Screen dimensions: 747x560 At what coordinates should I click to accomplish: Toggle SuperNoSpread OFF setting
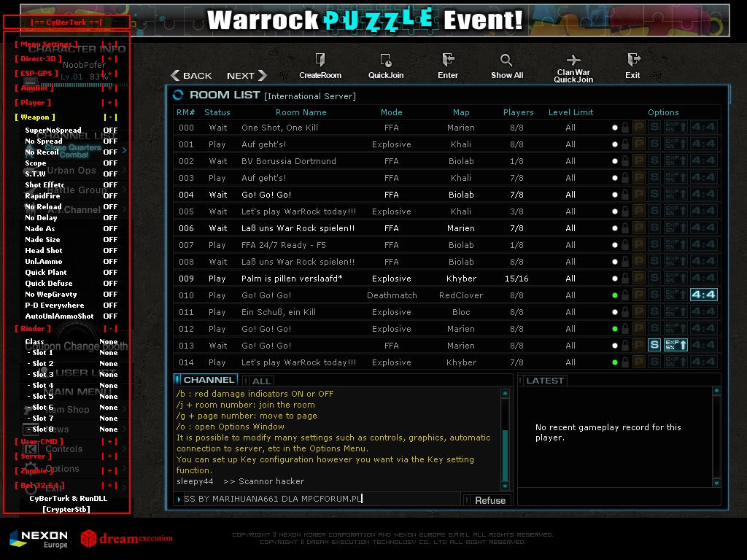pyautogui.click(x=110, y=130)
